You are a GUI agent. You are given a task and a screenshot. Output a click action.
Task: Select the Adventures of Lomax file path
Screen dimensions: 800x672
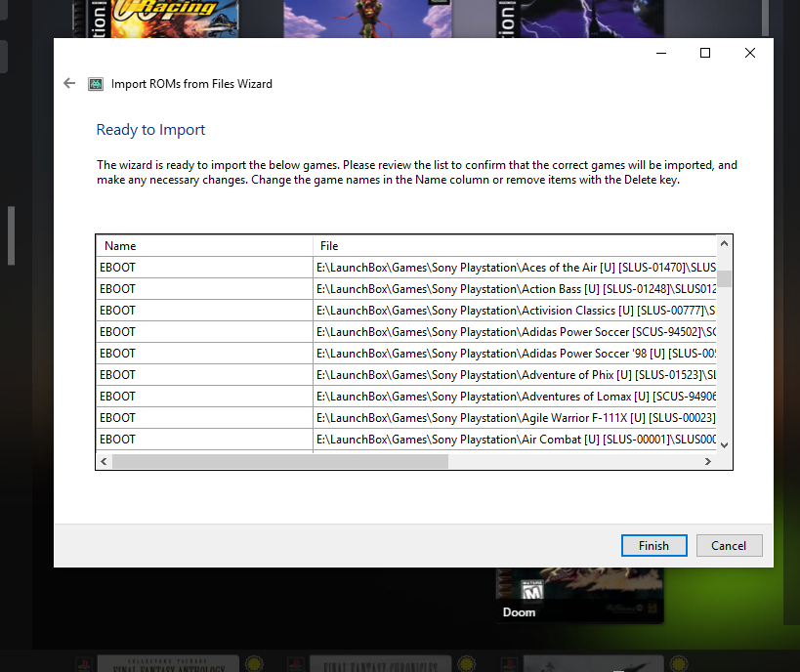pos(514,396)
